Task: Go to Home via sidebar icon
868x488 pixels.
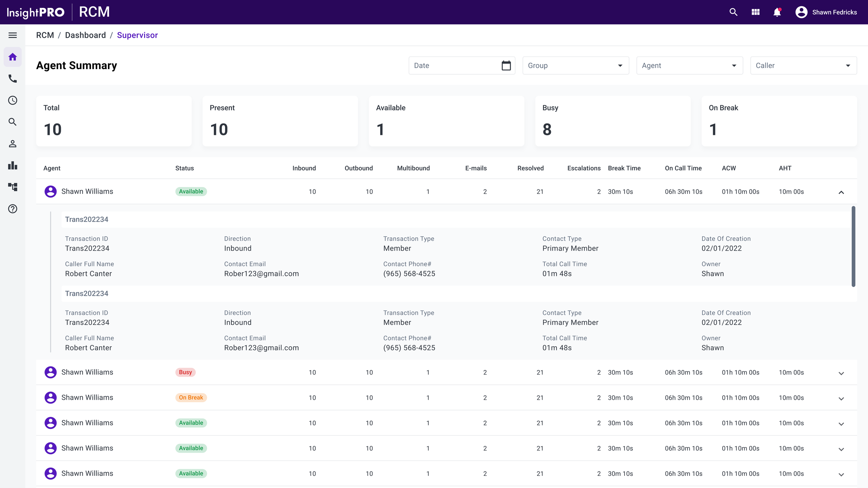Action: click(12, 57)
